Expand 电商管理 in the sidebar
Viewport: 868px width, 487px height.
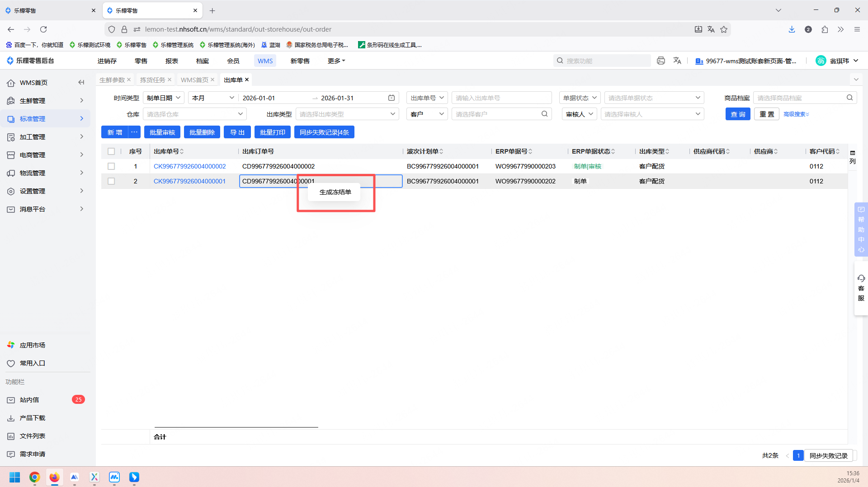[x=45, y=155]
